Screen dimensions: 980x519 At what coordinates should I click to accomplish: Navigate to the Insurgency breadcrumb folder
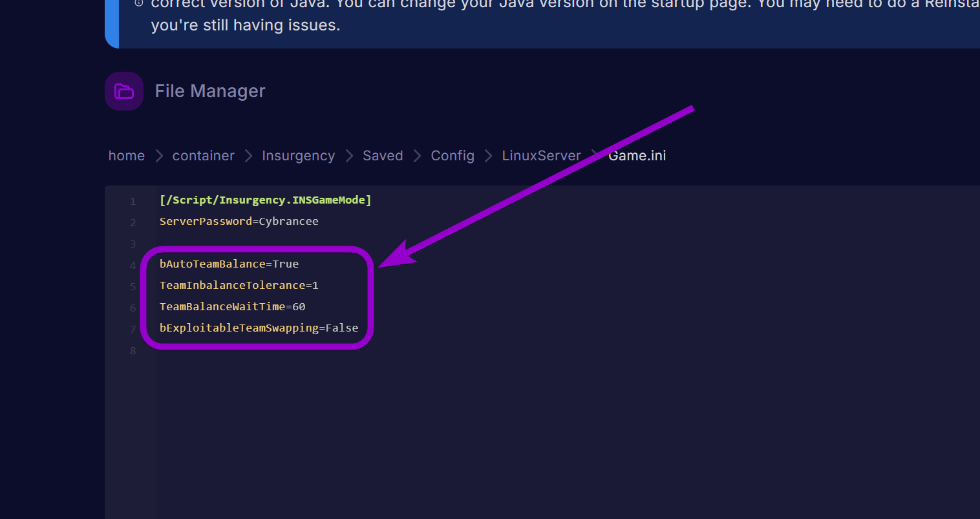tap(298, 156)
